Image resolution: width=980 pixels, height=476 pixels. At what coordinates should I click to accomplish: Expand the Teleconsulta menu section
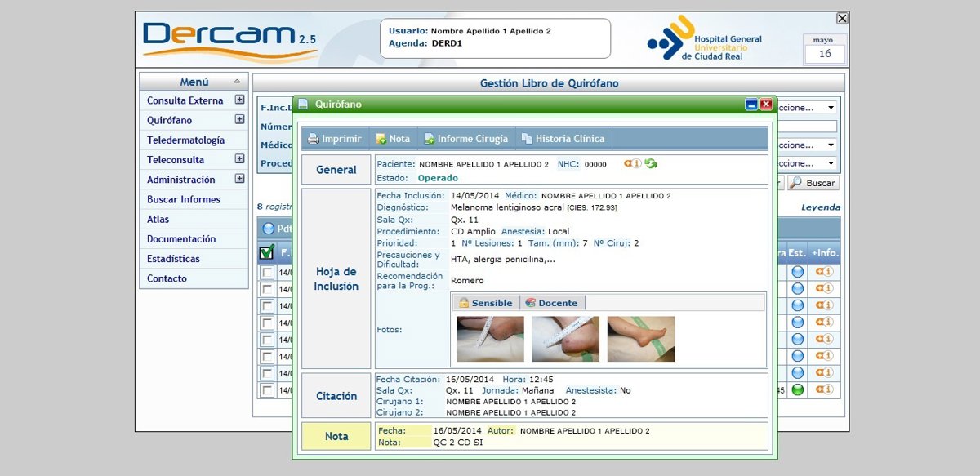pyautogui.click(x=239, y=159)
